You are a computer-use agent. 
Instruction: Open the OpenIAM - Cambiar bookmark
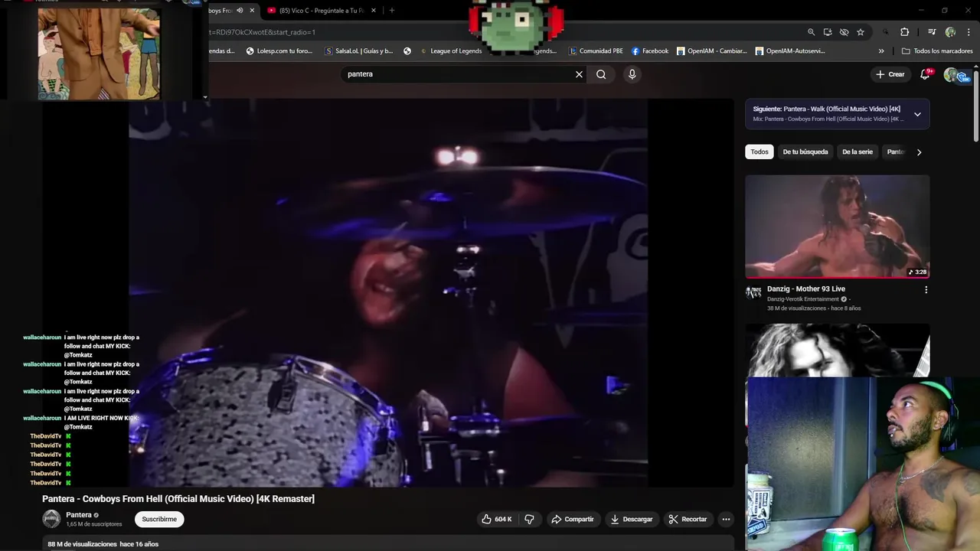pos(711,51)
